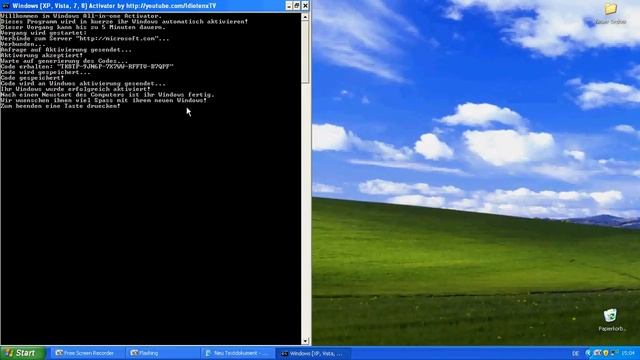Maximize the Activator console window
This screenshot has height=360, width=640.
pyautogui.click(x=297, y=6)
